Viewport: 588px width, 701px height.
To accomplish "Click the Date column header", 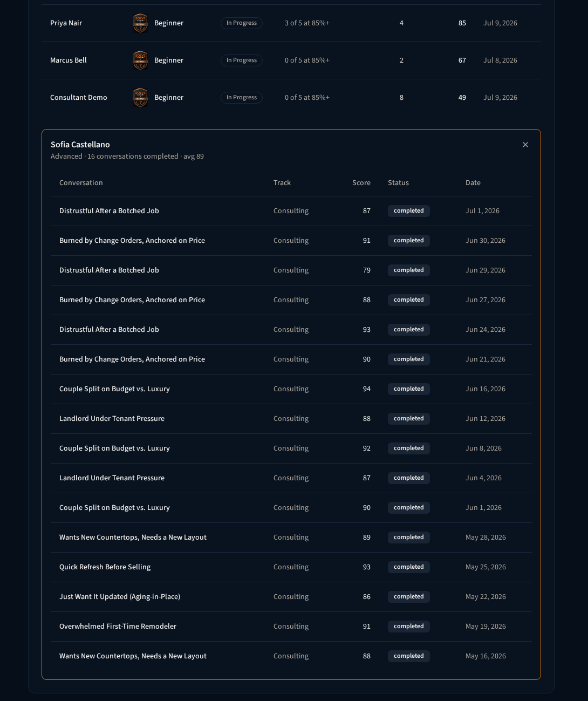I will pos(473,183).
